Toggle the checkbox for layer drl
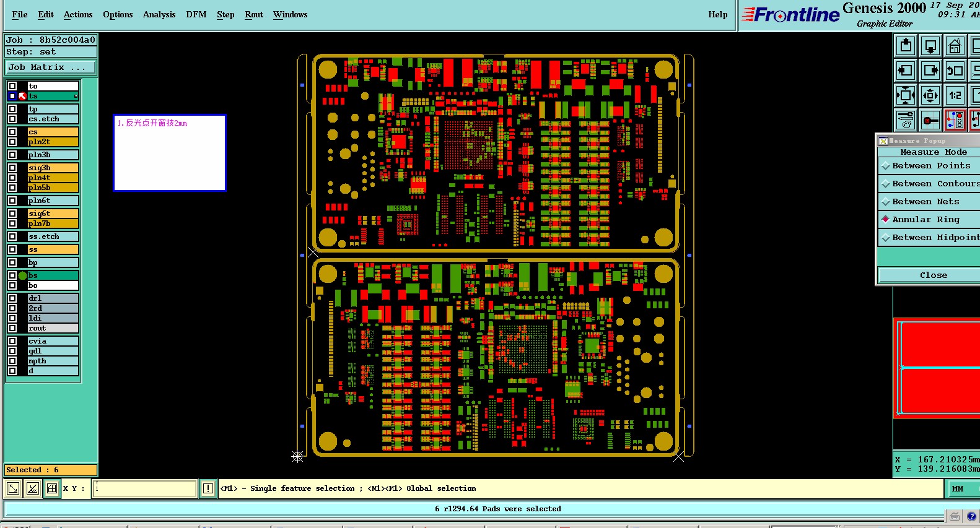 pyautogui.click(x=12, y=298)
